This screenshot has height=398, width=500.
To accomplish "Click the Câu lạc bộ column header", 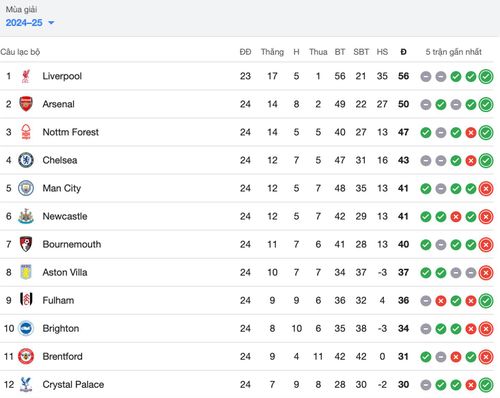I will (x=20, y=52).
